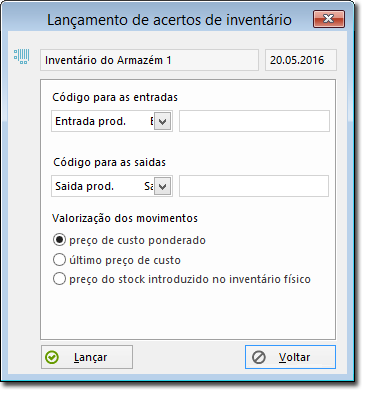Viewport: 365px width, 394px height.
Task: Click the Voltar button
Action: point(290,357)
